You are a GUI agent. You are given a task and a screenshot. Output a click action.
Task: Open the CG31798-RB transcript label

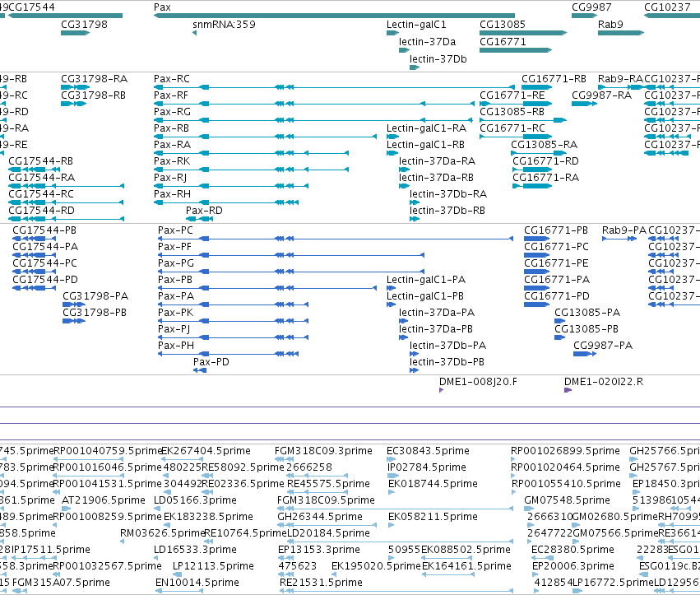[x=93, y=95]
